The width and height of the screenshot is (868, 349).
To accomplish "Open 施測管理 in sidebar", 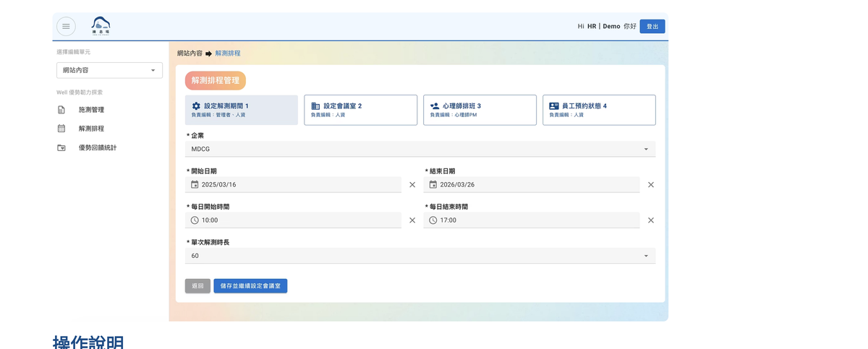I will pyautogui.click(x=91, y=110).
